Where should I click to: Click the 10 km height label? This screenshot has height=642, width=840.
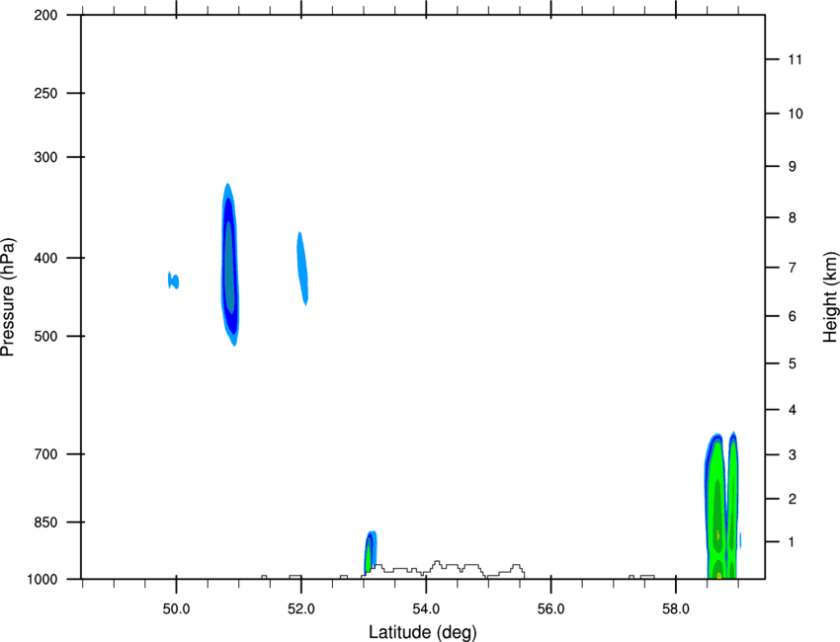[796, 114]
